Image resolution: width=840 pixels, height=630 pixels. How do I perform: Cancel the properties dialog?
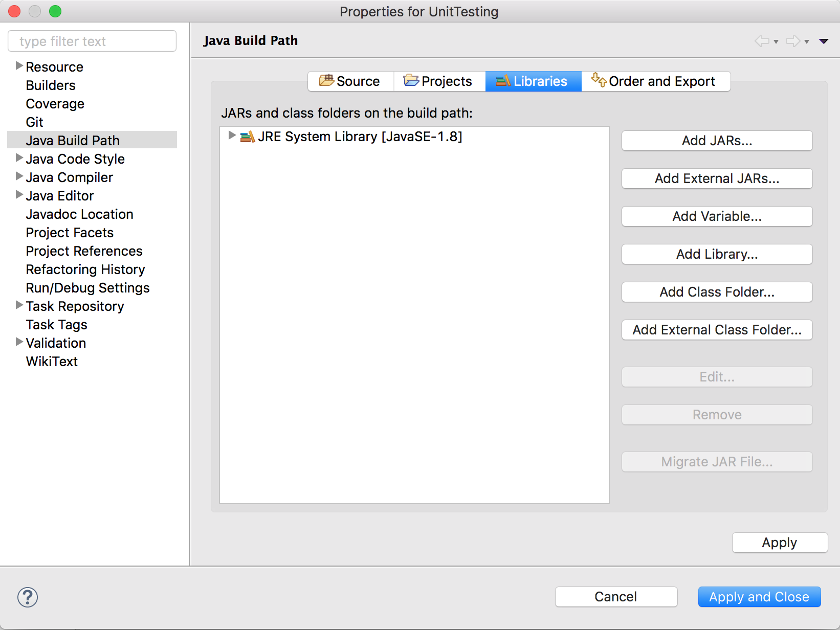(616, 596)
